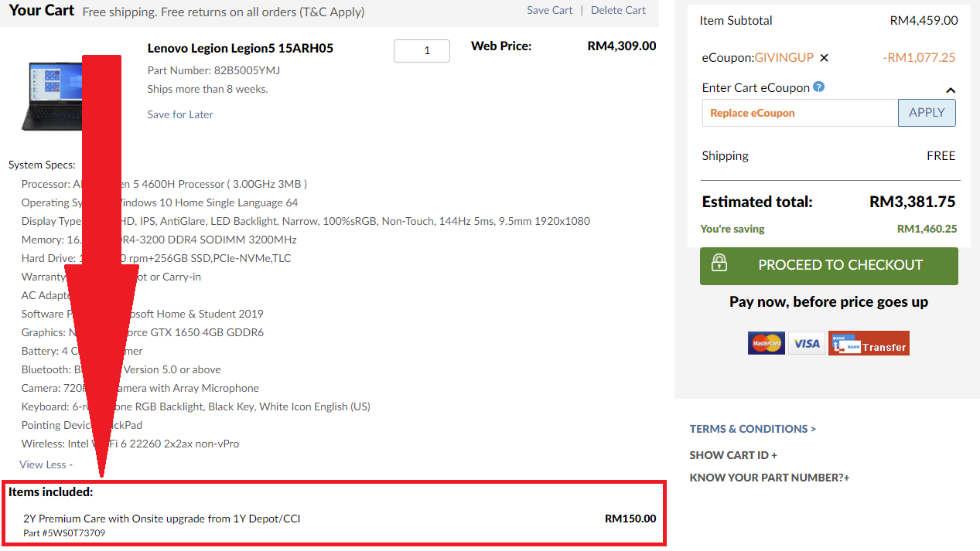Save the Legion5 laptop for later
This screenshot has width=980, height=551.
coord(180,114)
